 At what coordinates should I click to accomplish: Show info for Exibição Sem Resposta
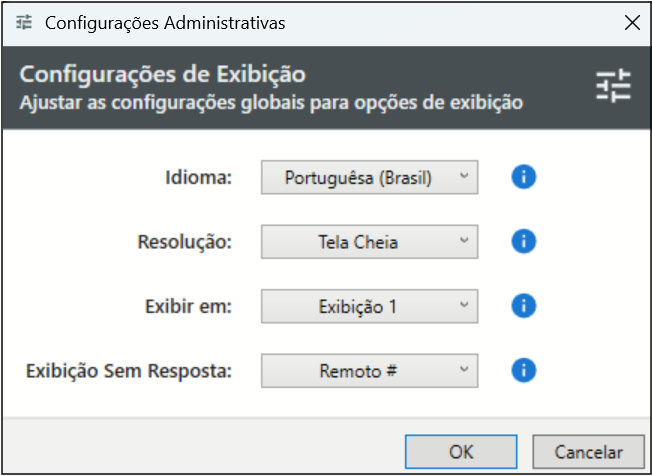(524, 371)
